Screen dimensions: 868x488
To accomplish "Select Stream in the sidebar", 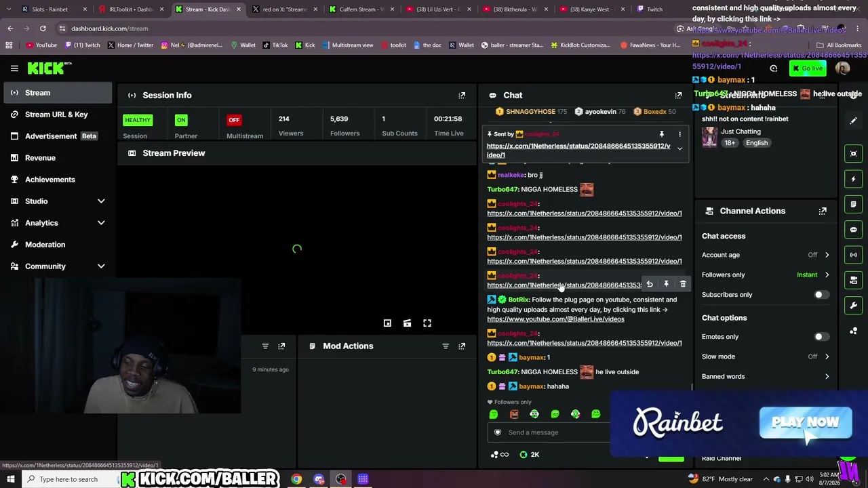I will click(x=58, y=93).
